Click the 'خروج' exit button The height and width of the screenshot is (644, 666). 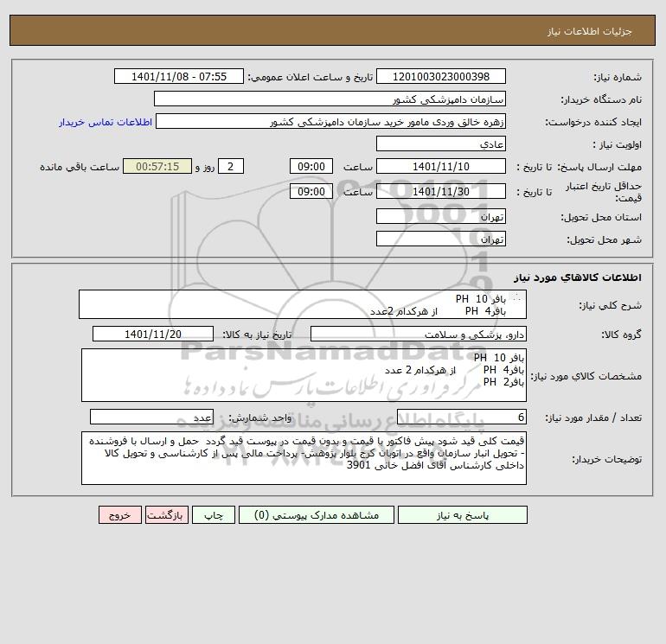(119, 515)
